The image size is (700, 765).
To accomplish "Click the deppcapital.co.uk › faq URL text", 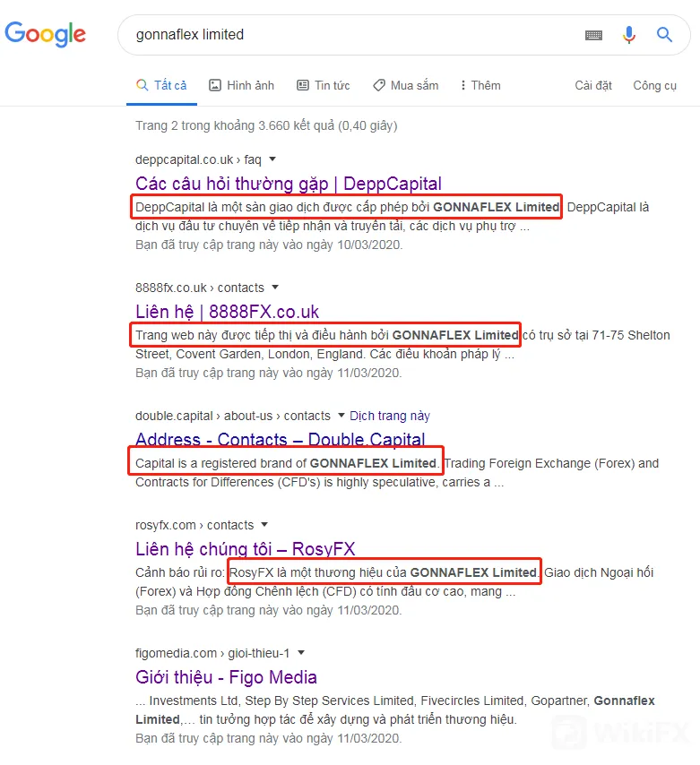I will pos(198,159).
